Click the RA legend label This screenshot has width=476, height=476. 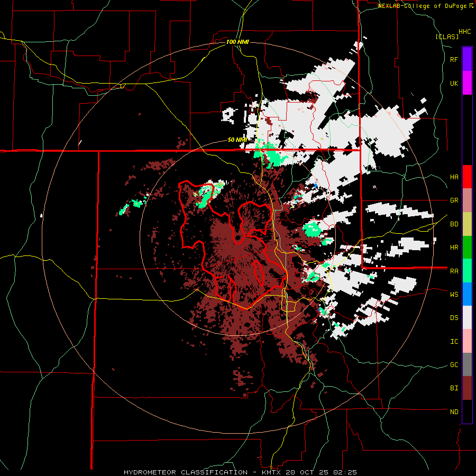(454, 271)
